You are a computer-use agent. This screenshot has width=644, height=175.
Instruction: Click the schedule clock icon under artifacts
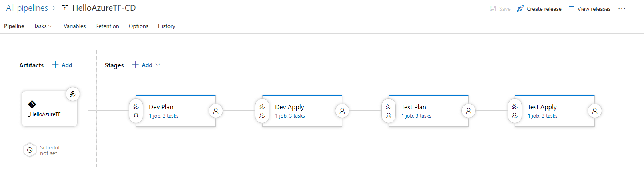pyautogui.click(x=30, y=150)
